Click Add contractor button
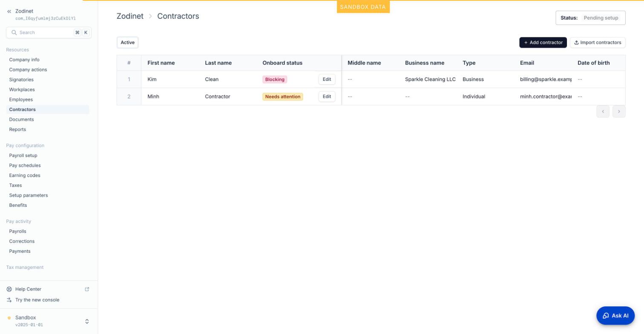 click(x=543, y=43)
